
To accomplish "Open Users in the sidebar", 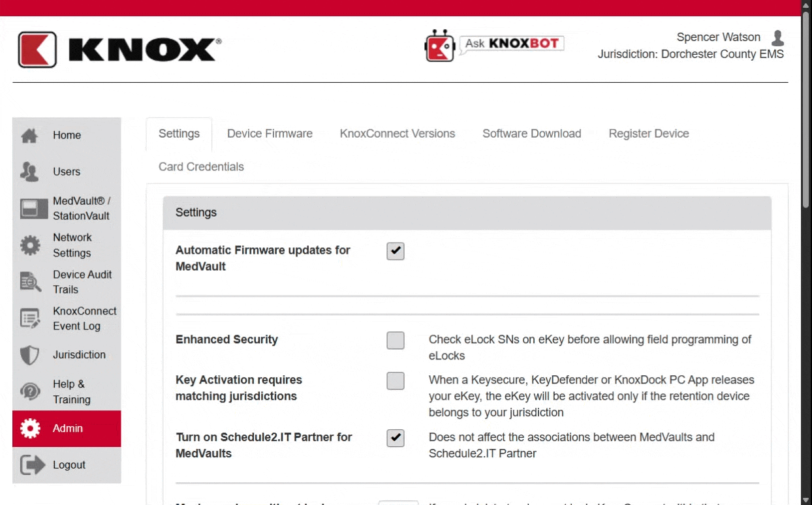I will [67, 172].
